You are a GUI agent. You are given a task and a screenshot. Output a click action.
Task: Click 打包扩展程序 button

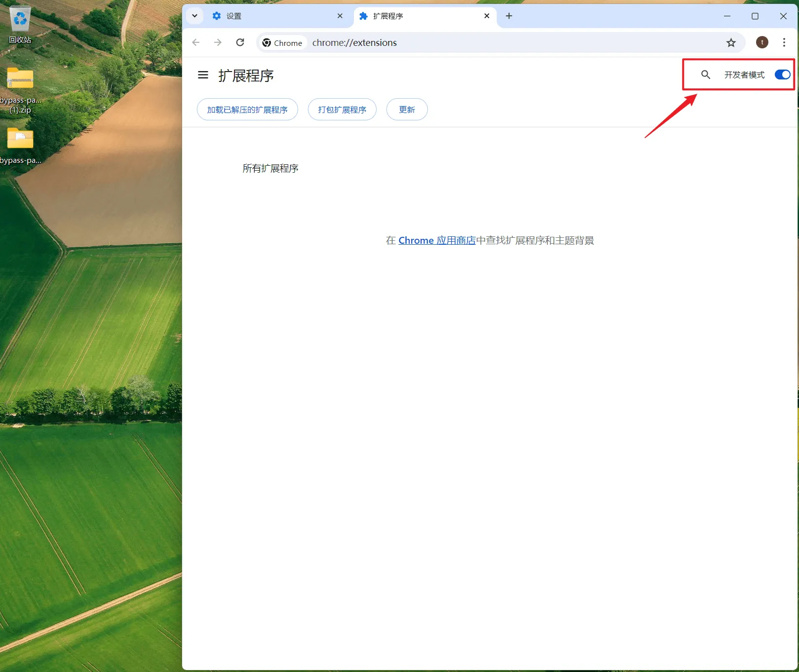point(342,110)
